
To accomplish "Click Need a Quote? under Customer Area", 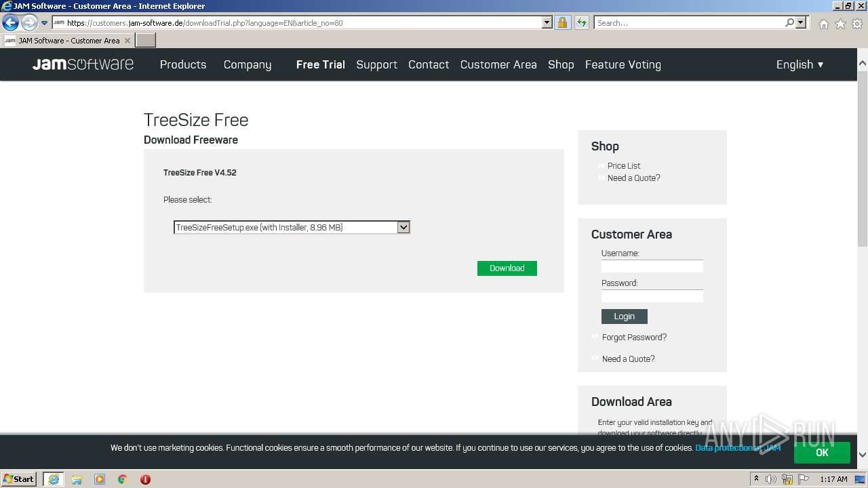I will coord(629,359).
